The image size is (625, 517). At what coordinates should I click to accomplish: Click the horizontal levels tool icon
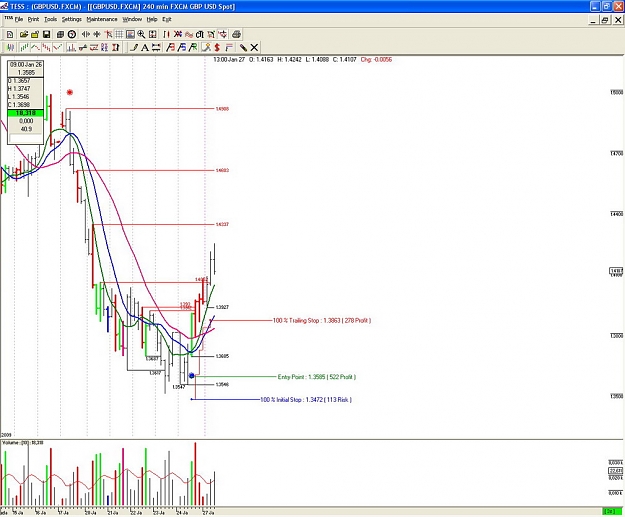click(x=156, y=48)
